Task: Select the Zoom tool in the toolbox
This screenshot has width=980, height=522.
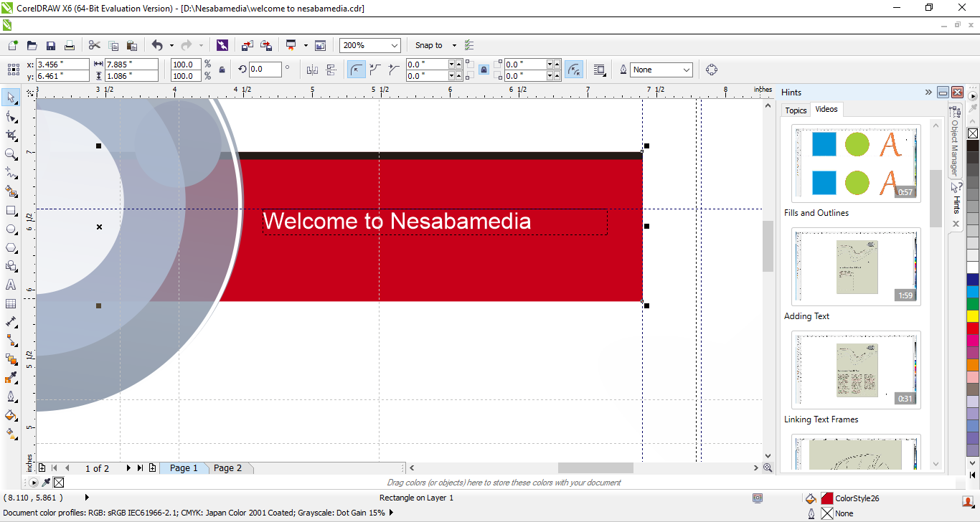Action: [11, 154]
